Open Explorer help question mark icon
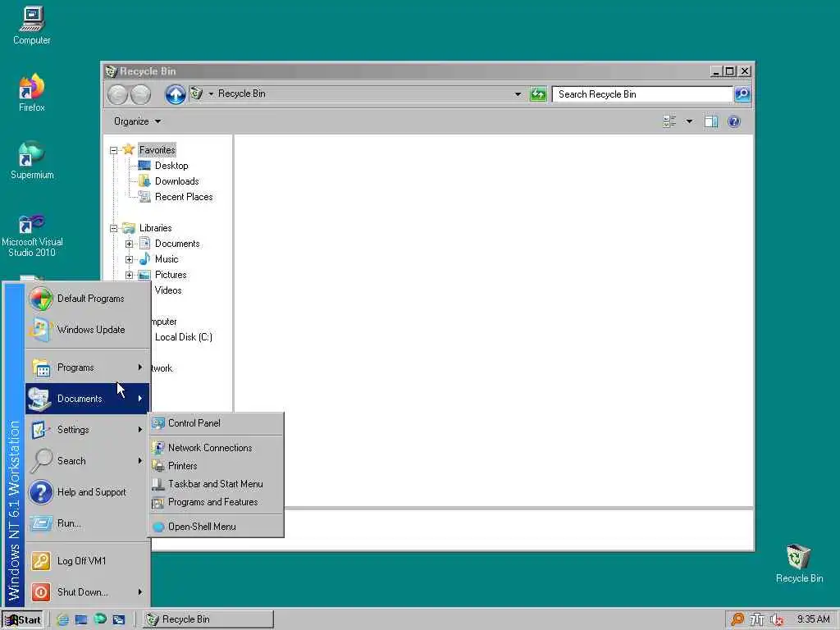The image size is (840, 630). 734,121
